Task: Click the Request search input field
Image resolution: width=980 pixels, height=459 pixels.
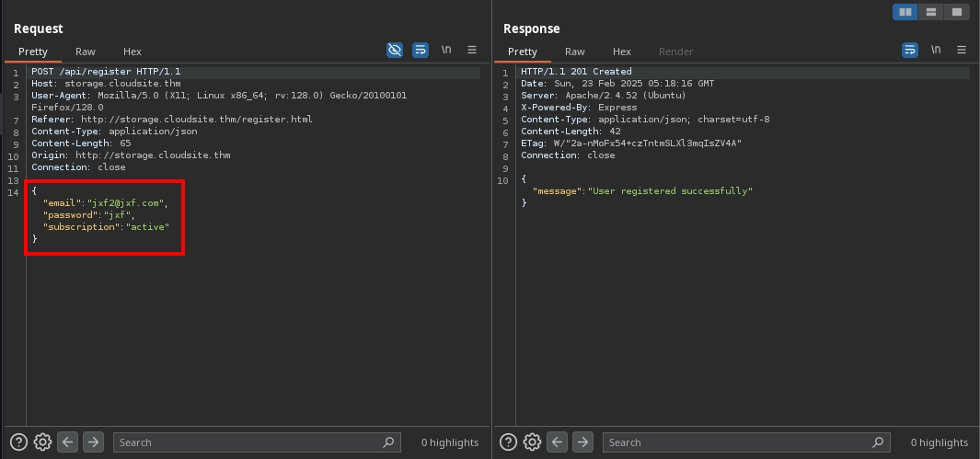Action: click(x=248, y=442)
